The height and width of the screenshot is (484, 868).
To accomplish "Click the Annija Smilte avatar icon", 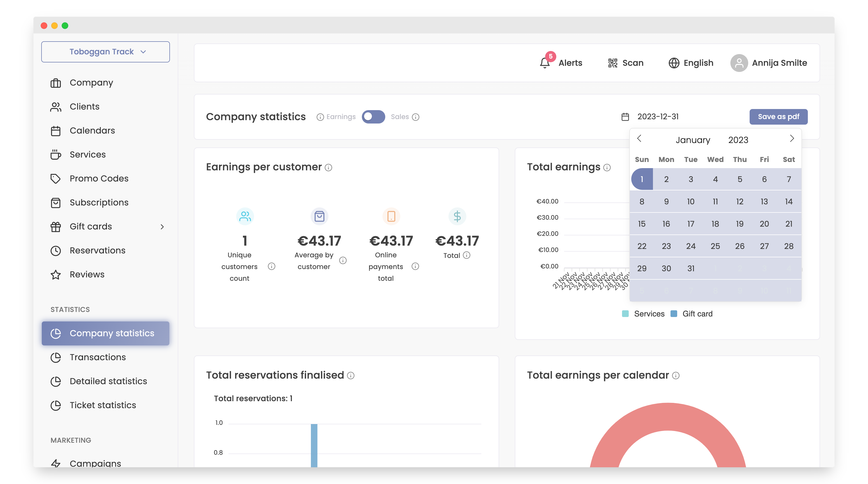I will click(739, 63).
